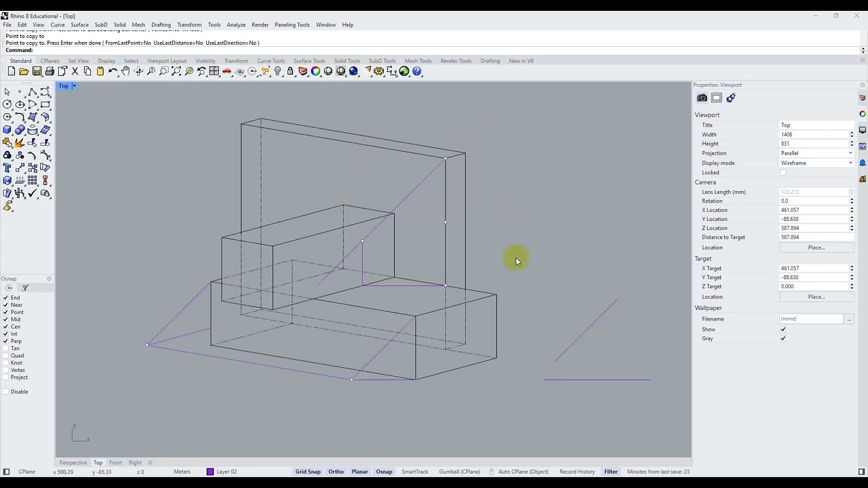Open the Transform menu
The width and height of the screenshot is (868, 488).
189,25
